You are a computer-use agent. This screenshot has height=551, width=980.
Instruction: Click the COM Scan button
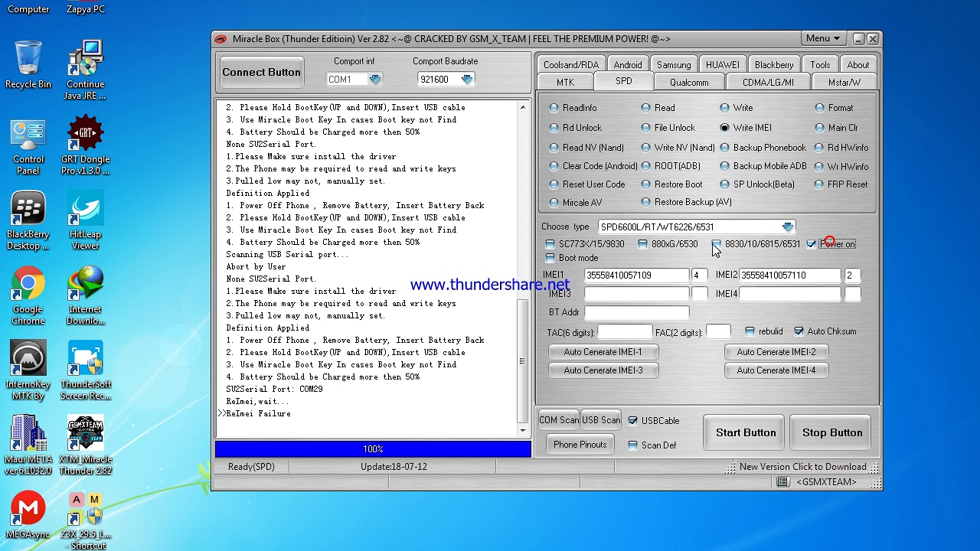(x=559, y=420)
